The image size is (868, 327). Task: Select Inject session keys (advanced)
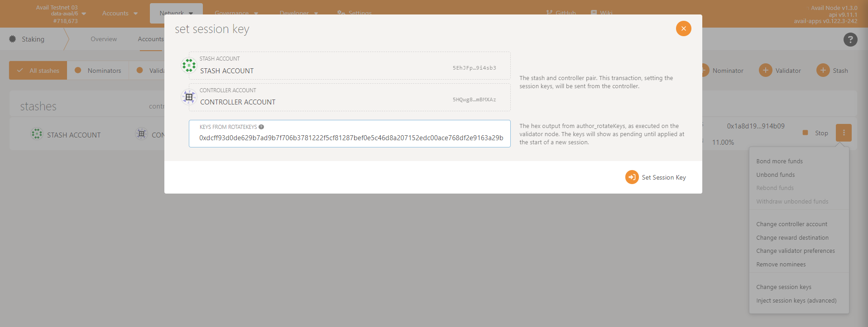click(796, 301)
